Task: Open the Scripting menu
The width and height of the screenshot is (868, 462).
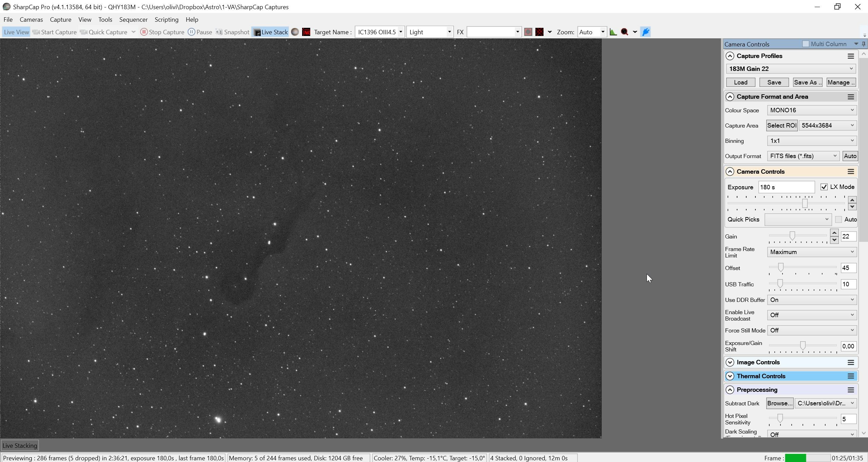Action: 166,20
